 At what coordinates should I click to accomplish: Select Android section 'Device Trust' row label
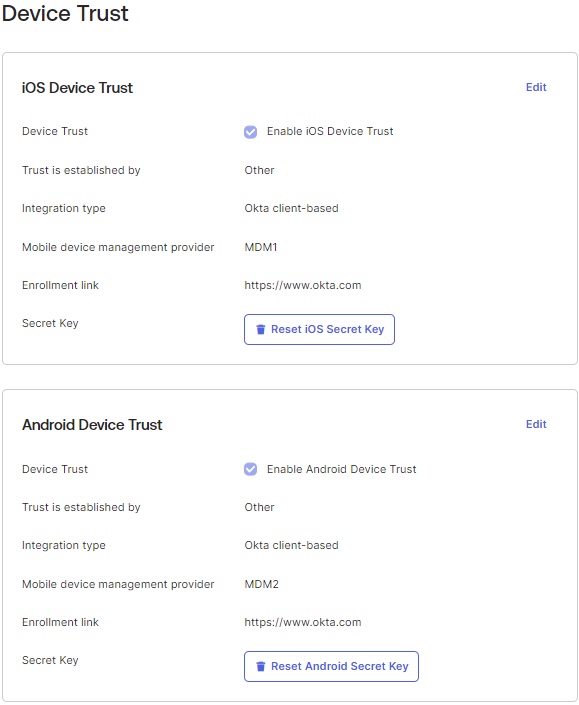[x=55, y=469]
